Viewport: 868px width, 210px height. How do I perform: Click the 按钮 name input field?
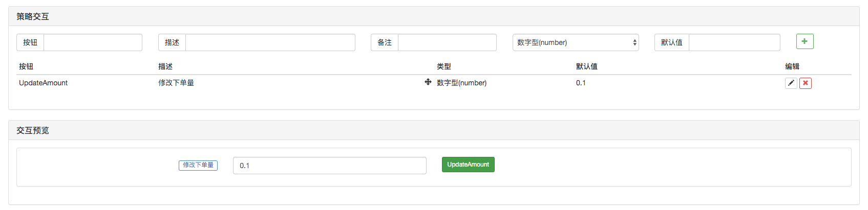point(93,42)
